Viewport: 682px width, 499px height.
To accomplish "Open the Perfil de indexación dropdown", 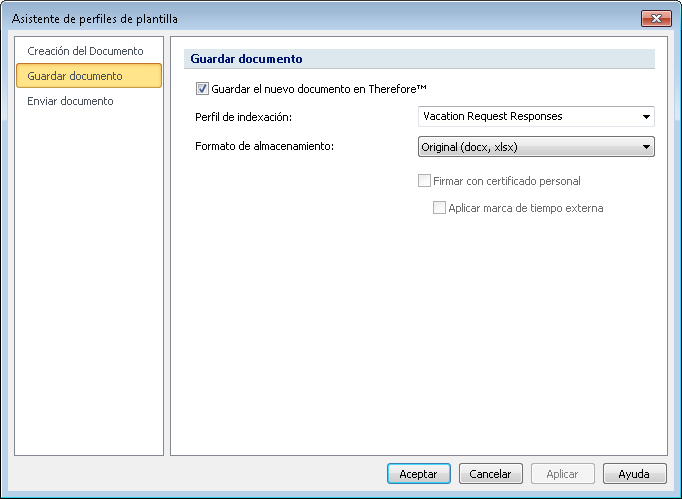I will [536, 116].
